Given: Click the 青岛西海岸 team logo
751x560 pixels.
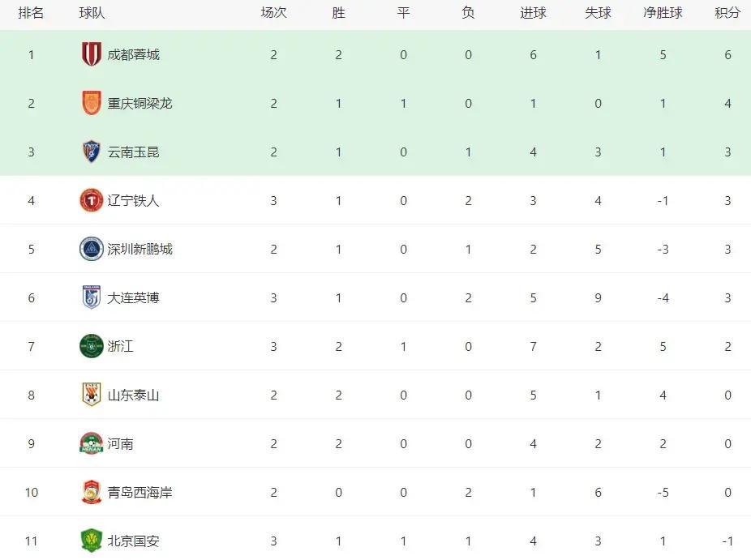Looking at the screenshot, I should [91, 492].
